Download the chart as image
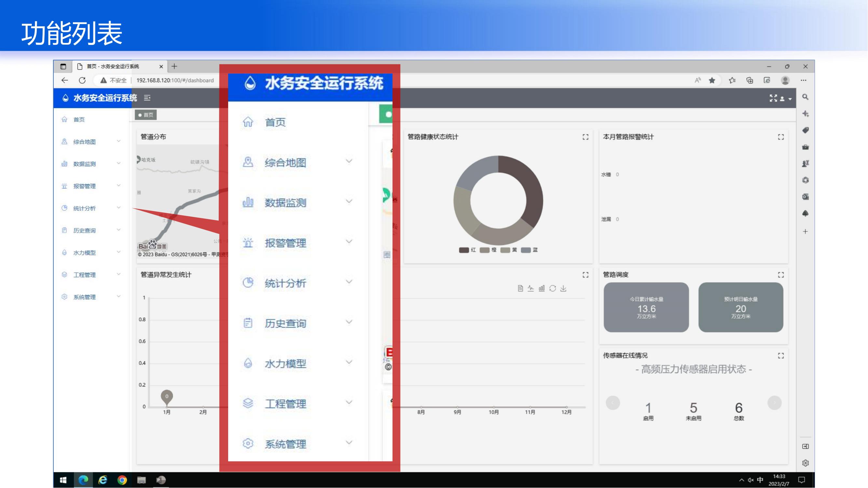The height and width of the screenshot is (488, 868). coord(563,289)
